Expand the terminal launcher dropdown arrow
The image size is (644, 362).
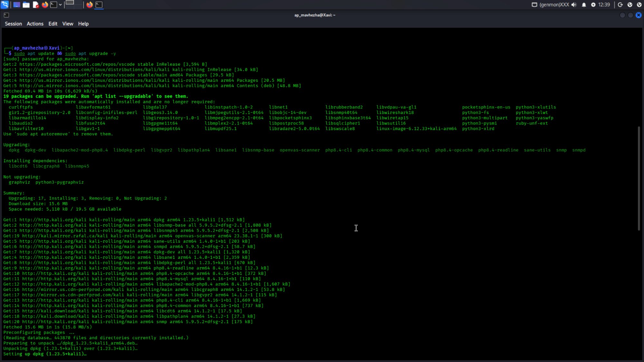[60, 5]
